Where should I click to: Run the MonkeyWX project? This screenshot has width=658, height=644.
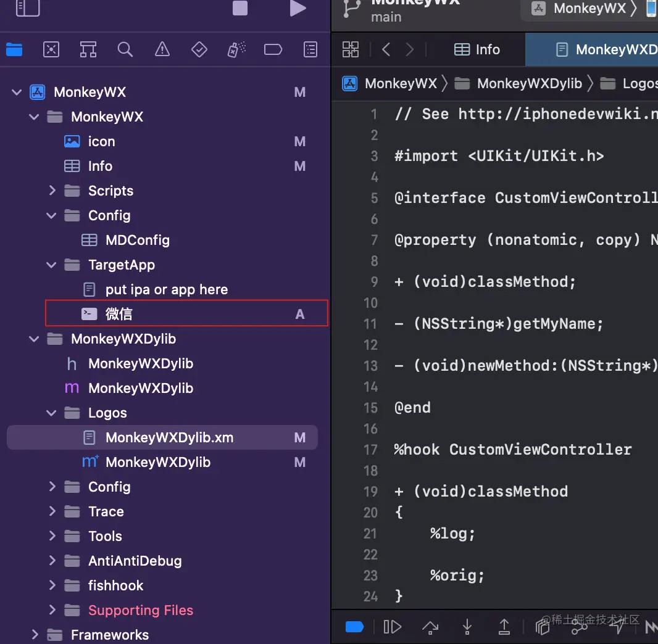point(298,7)
